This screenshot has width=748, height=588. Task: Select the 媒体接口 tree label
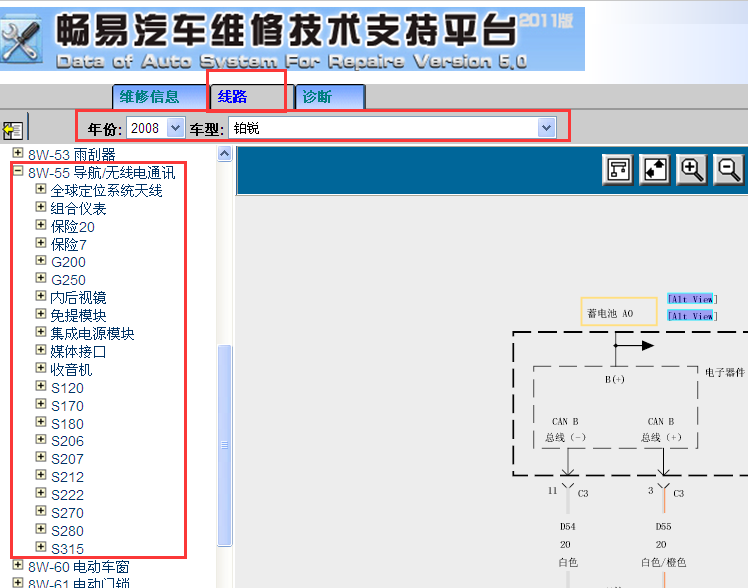click(x=78, y=352)
